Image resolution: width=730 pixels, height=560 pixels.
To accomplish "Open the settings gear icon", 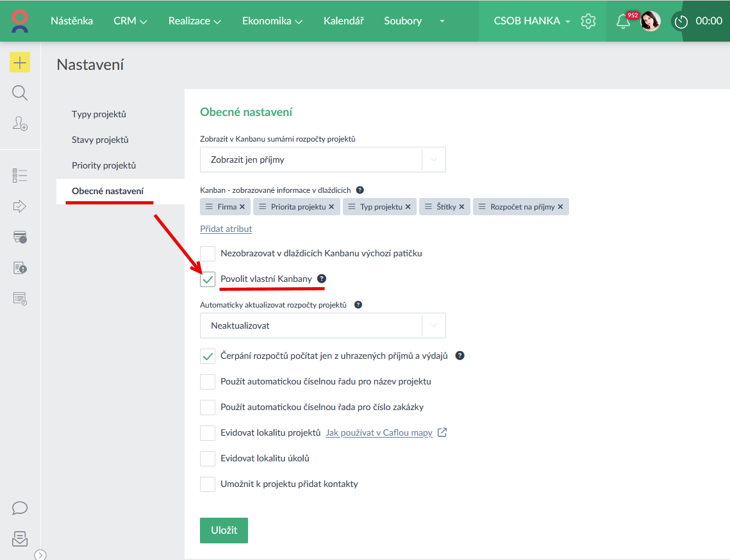I will [588, 21].
